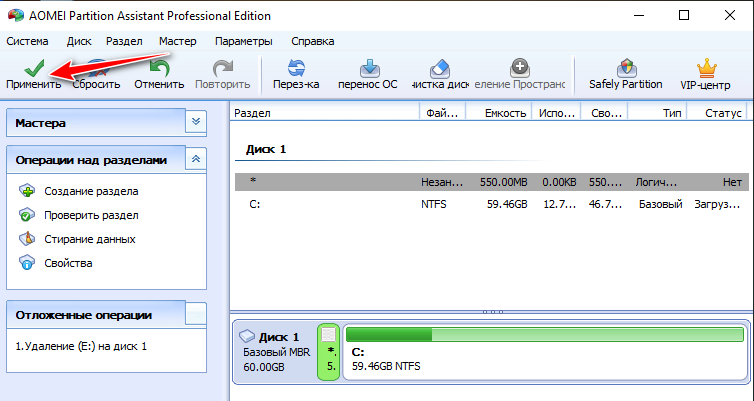Collapse the Операции над разделами panel
The image size is (754, 401).
196,159
